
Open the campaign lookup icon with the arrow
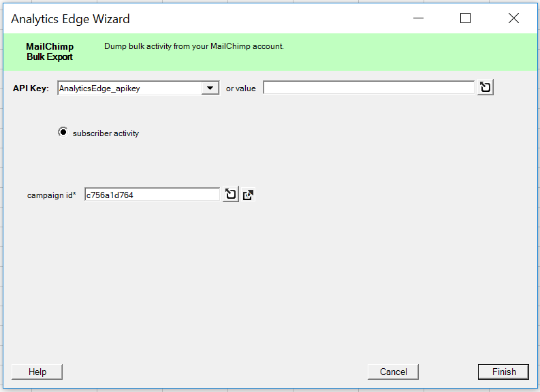[x=248, y=195]
